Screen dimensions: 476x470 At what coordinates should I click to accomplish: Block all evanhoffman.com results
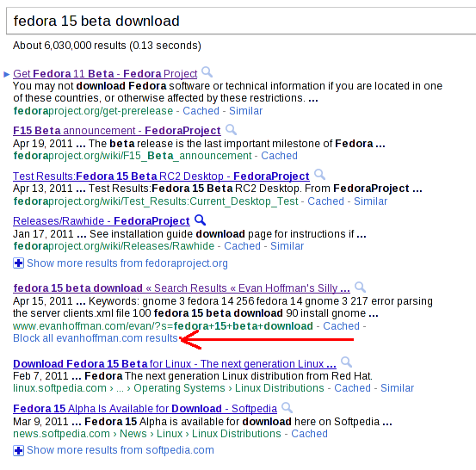pyautogui.click(x=96, y=338)
